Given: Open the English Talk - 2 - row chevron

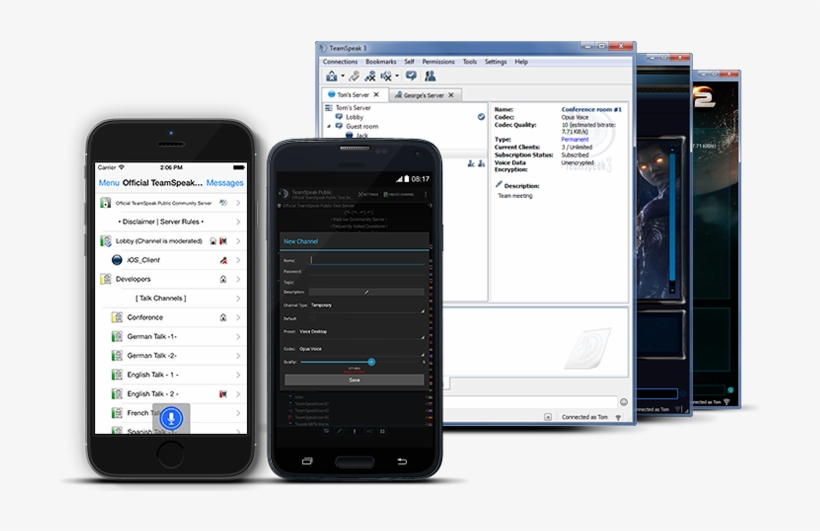Looking at the screenshot, I should coord(238,394).
